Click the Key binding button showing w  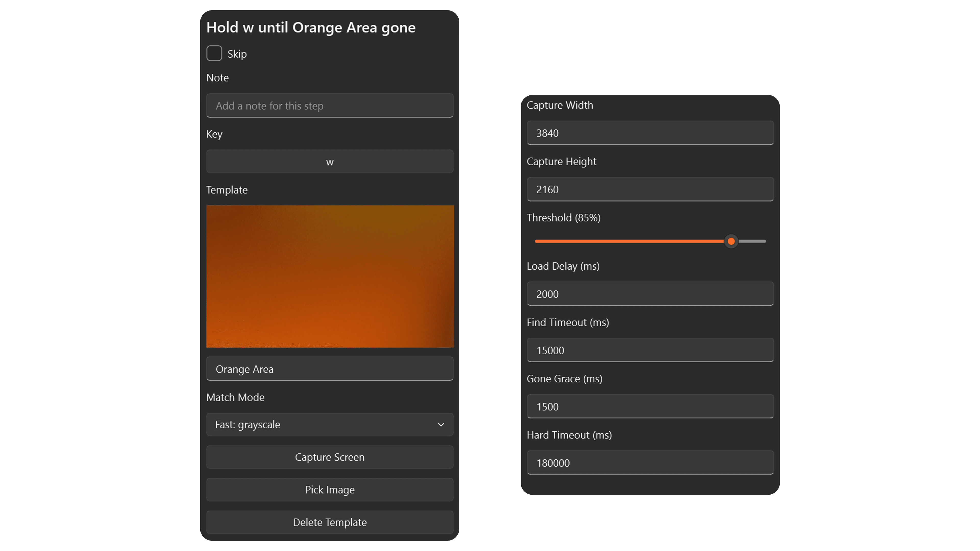330,162
